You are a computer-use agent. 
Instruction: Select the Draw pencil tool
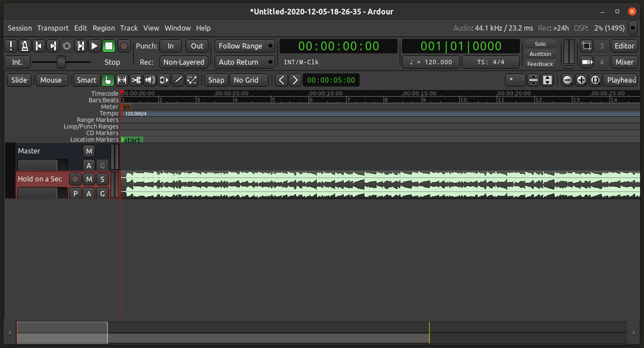coord(178,80)
